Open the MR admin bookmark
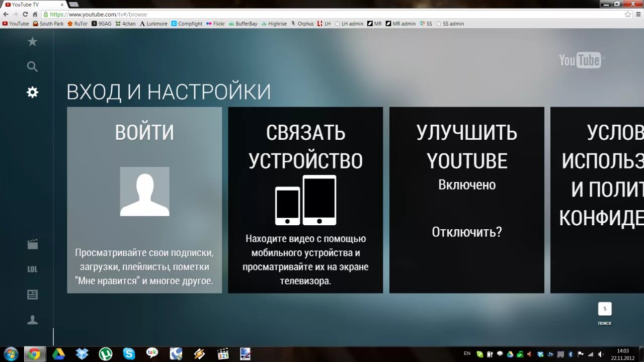Image resolution: width=644 pixels, height=362 pixels. 401,24
